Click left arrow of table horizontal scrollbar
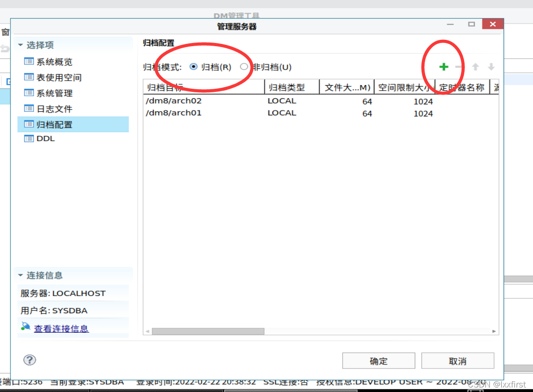Screen dimensions: 533x392 (x=148, y=331)
